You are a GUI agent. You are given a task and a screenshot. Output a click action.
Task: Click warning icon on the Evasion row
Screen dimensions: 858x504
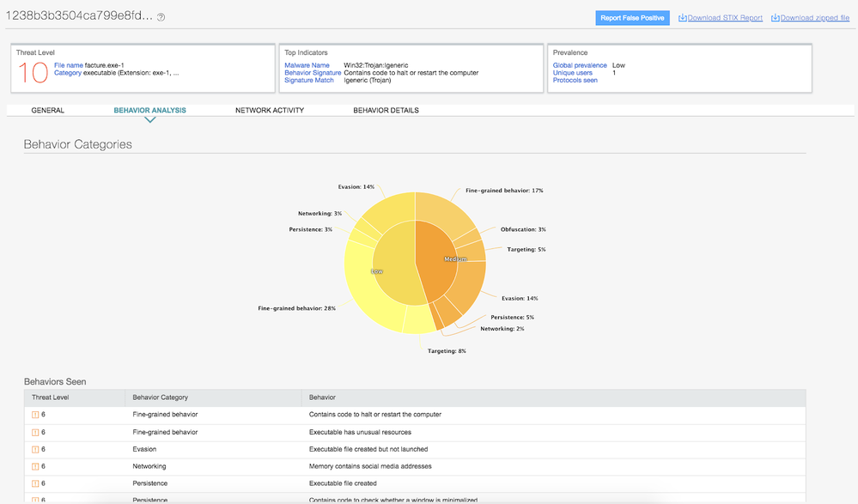35,449
